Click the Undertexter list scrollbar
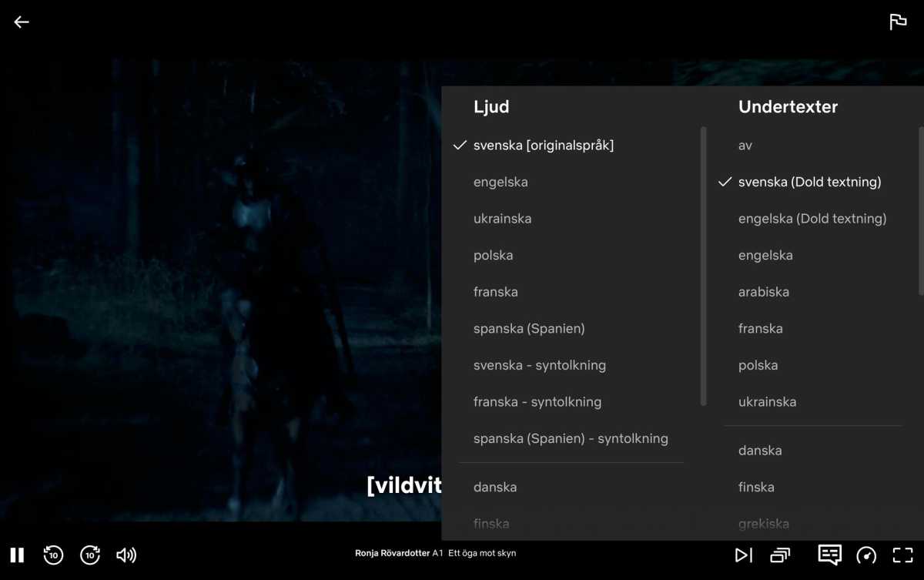 pos(921,210)
